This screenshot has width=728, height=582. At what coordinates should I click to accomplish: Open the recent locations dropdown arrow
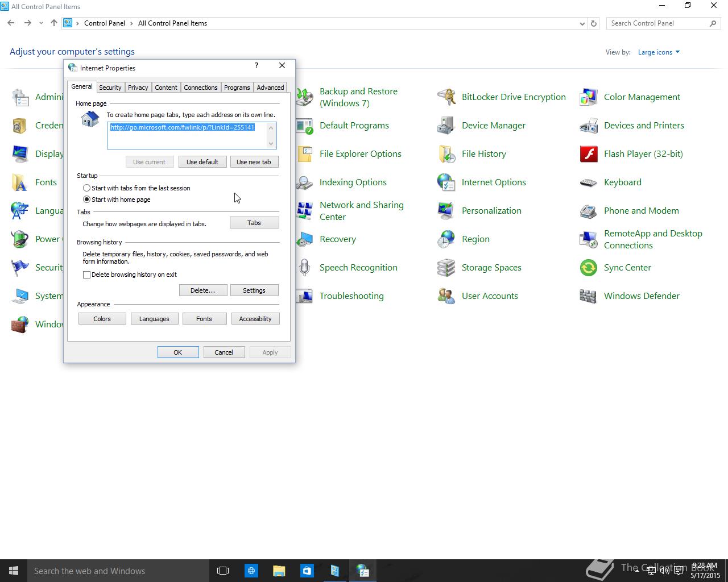click(41, 23)
